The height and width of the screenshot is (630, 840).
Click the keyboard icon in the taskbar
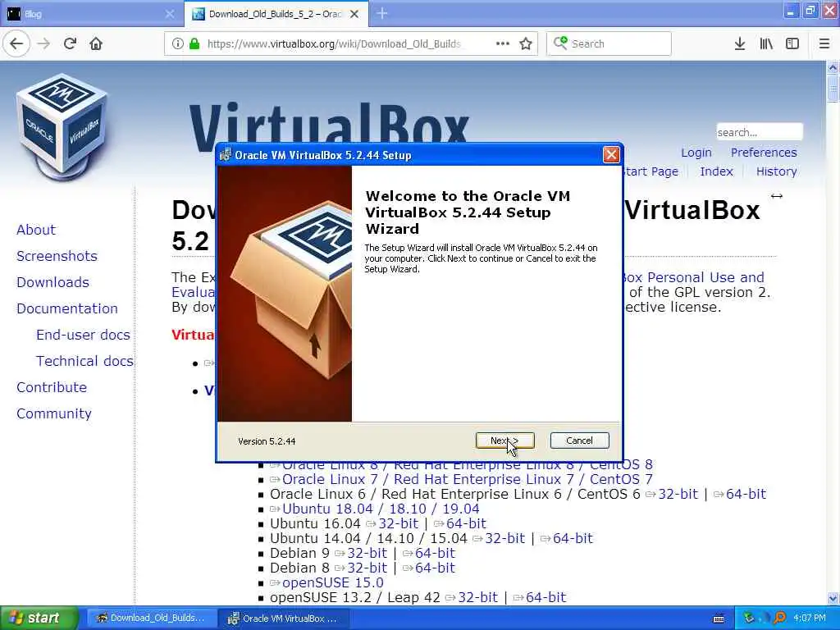[719, 619]
